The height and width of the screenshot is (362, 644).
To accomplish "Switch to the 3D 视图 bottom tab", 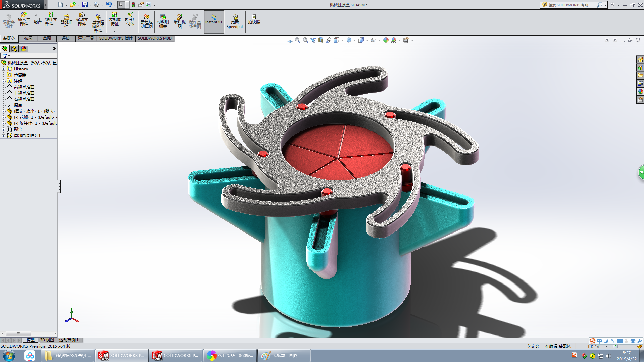I will [47, 340].
